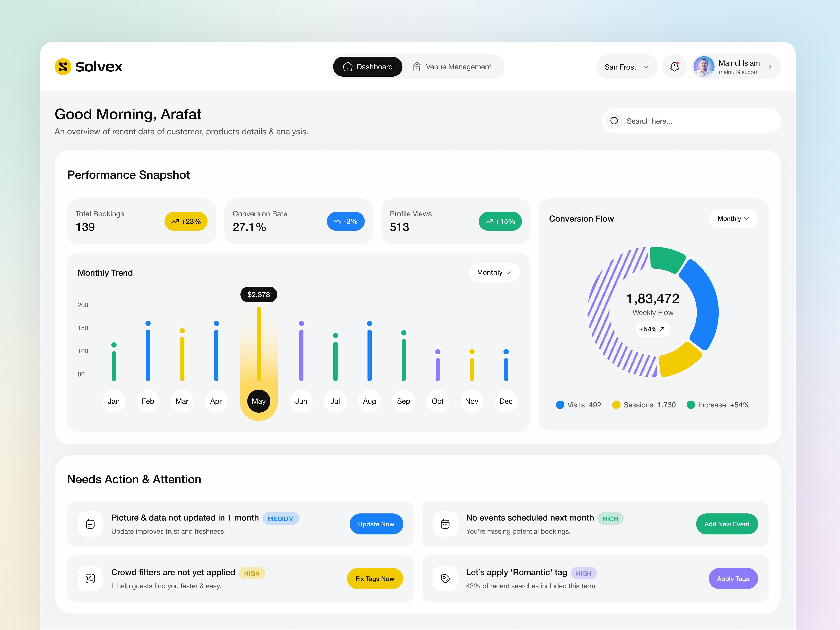Image resolution: width=840 pixels, height=630 pixels.
Task: Click the Solvex logo icon
Action: [x=63, y=66]
